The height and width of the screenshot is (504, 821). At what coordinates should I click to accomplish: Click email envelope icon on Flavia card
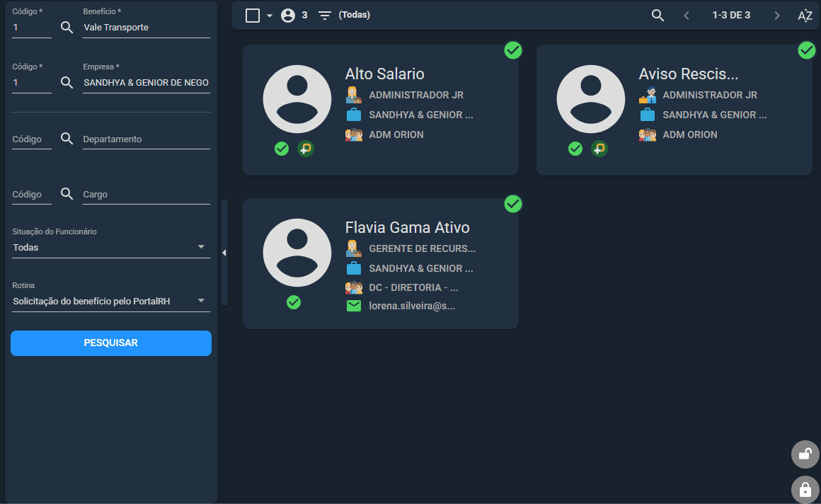(354, 306)
